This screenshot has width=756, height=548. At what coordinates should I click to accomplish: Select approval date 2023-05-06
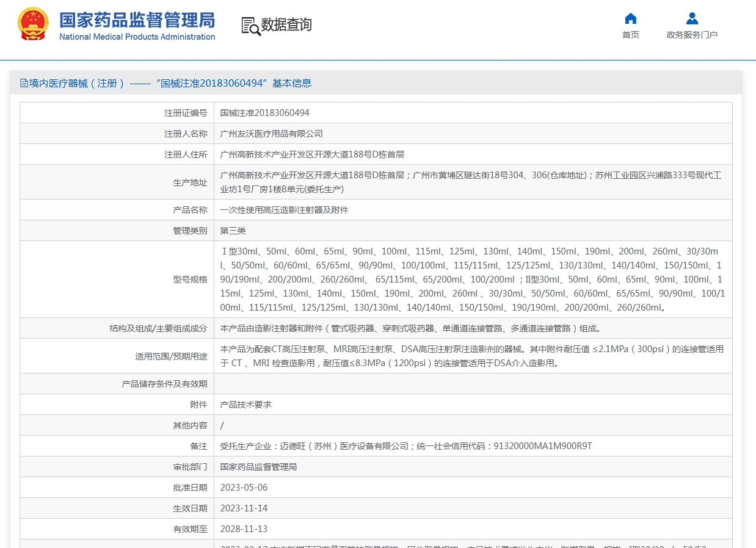click(244, 488)
